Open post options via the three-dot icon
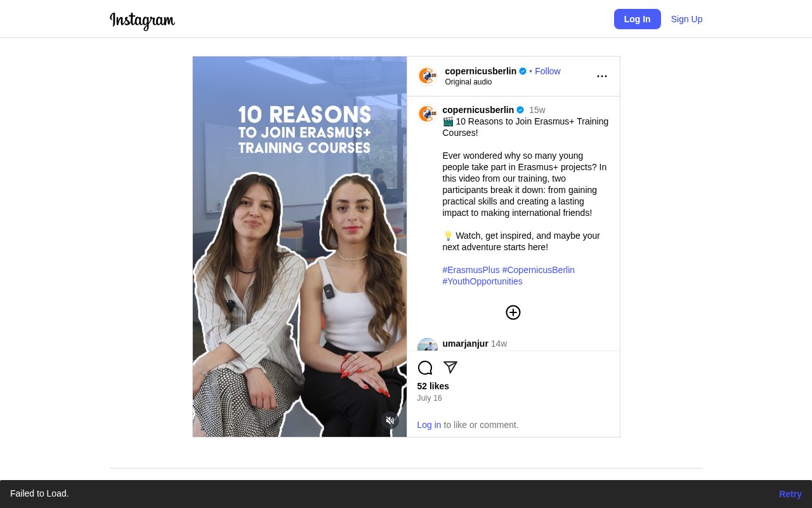 pyautogui.click(x=601, y=76)
